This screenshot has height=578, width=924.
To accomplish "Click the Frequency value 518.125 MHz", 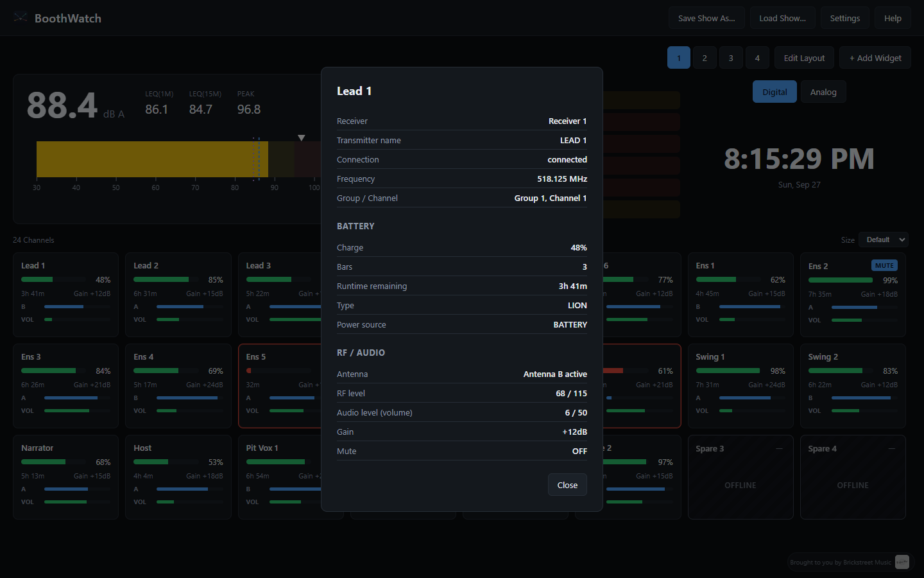I will coord(562,179).
